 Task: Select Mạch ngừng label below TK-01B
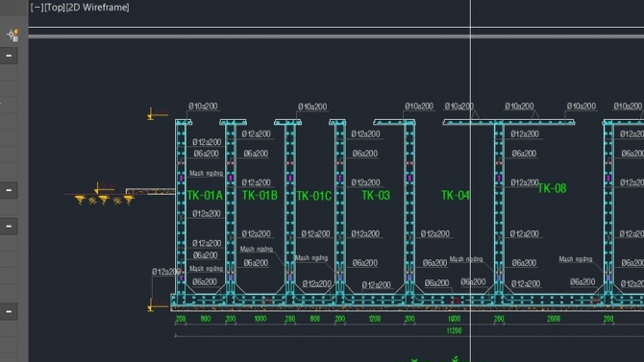tap(257, 249)
